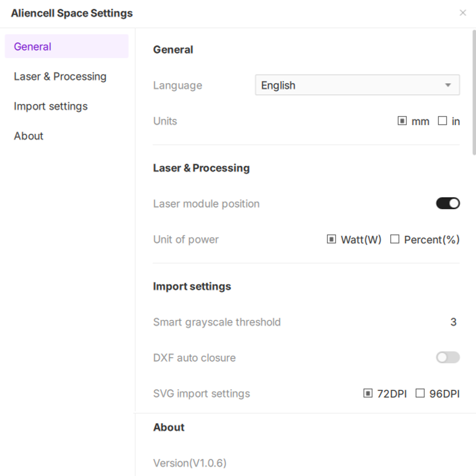Choose Watt(W) as unit of power

pos(331,239)
